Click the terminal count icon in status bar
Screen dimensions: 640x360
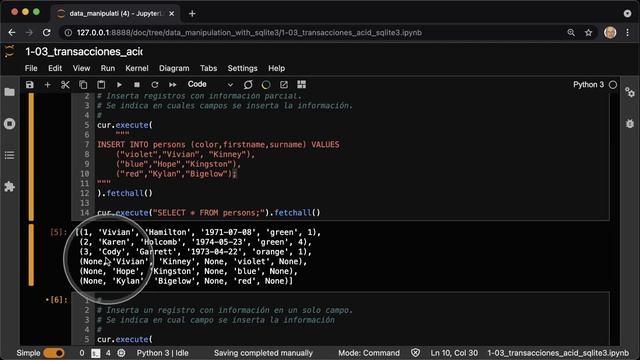coord(96,353)
